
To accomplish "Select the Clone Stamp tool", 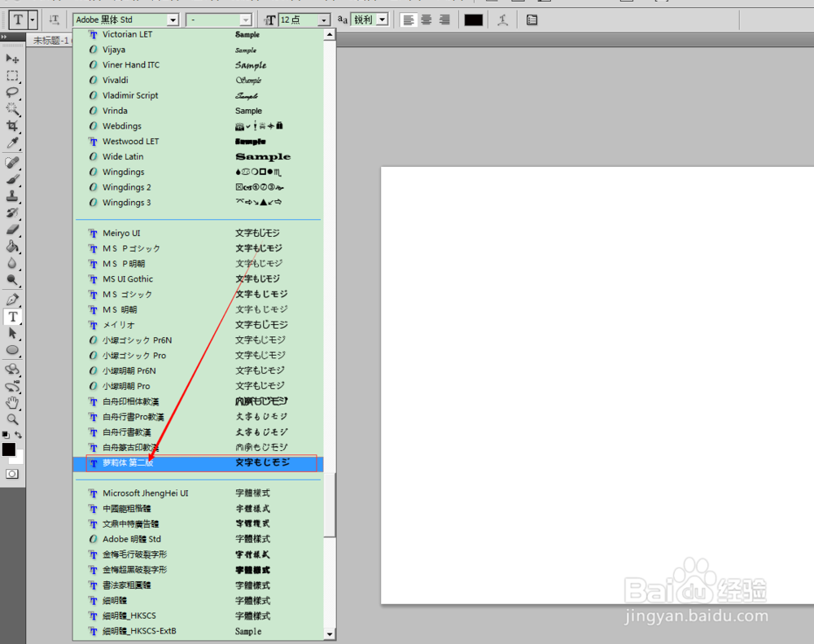I will tap(12, 195).
